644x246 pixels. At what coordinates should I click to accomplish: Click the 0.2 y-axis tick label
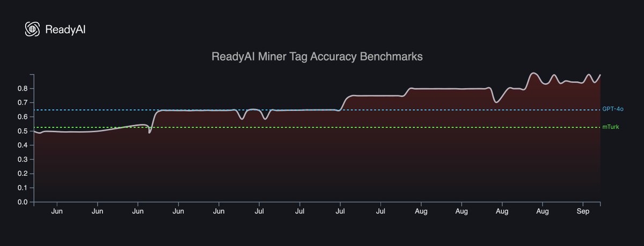pyautogui.click(x=23, y=173)
